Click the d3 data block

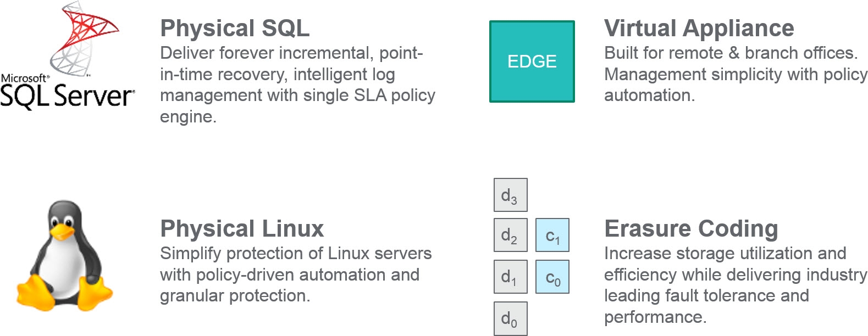pyautogui.click(x=511, y=195)
